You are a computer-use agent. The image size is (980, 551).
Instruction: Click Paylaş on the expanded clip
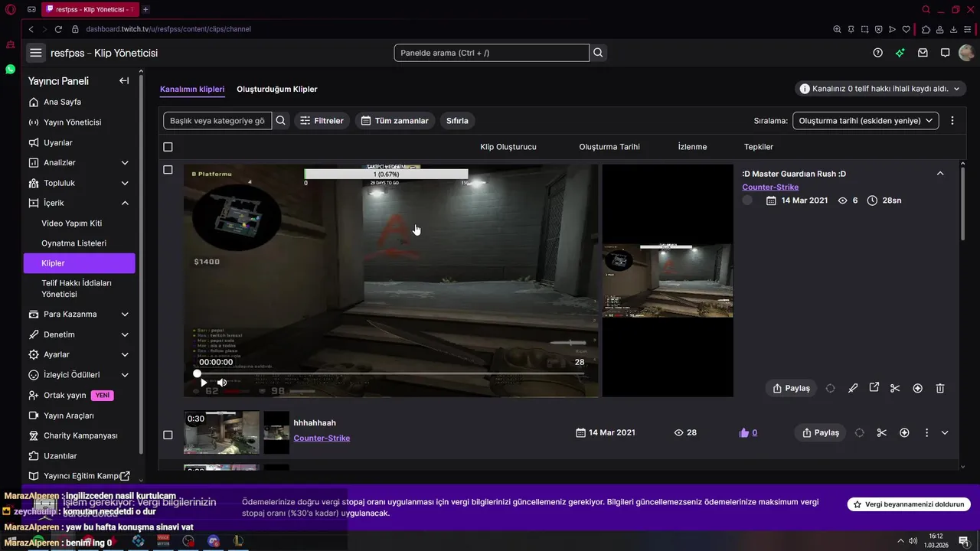click(x=791, y=388)
